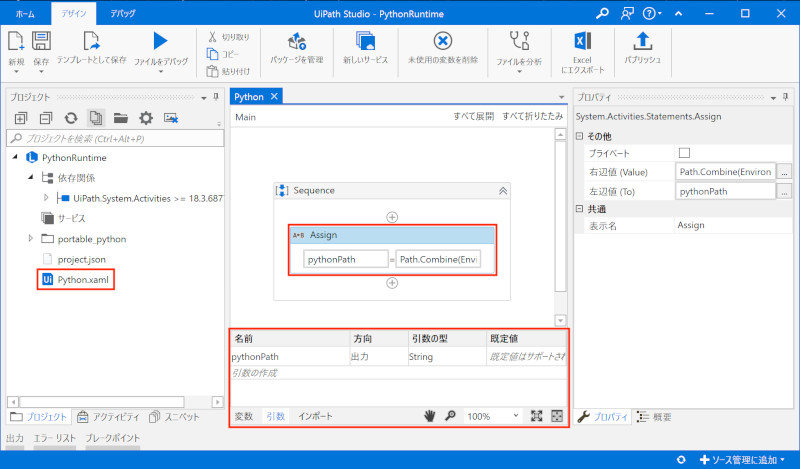This screenshot has width=800, height=469.
Task: Click the New Service icon
Action: click(x=365, y=41)
